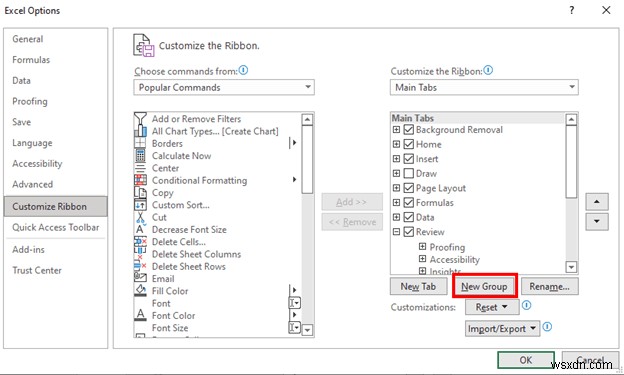Click the Delete Cells icon
Viewport: 624px width, 375px height.
140,242
